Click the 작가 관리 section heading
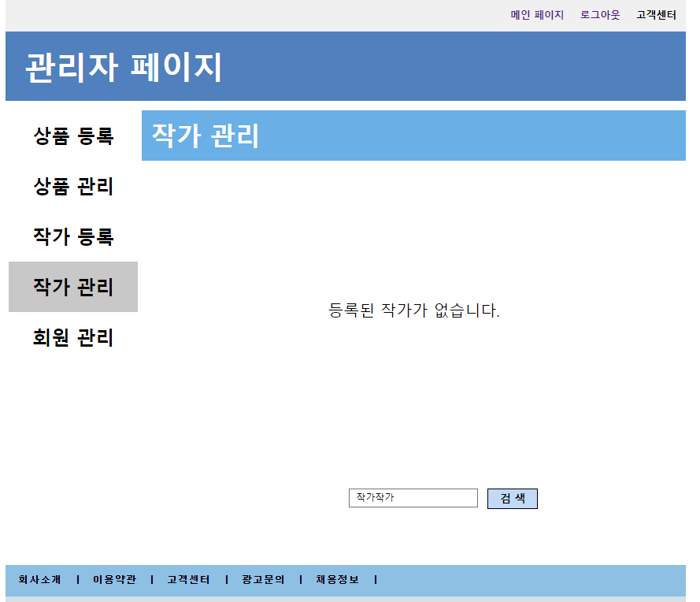 [x=206, y=136]
